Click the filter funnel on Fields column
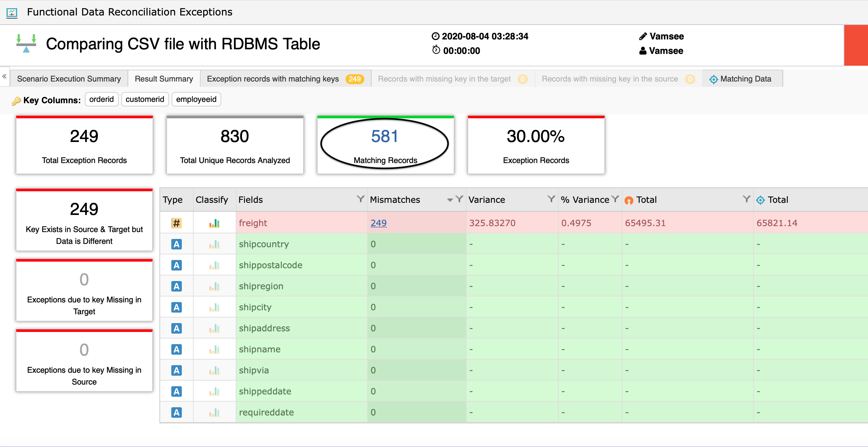Screen dimensions: 868x447 point(361,200)
